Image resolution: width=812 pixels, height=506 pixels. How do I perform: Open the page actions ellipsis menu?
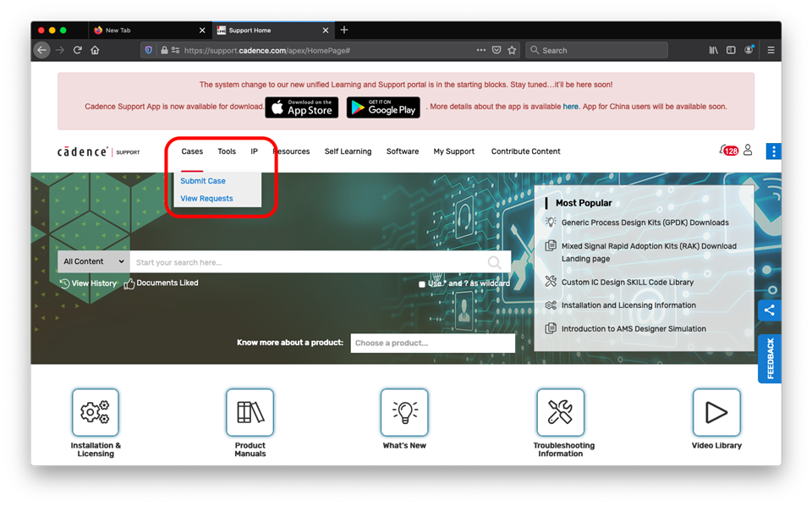[x=481, y=50]
